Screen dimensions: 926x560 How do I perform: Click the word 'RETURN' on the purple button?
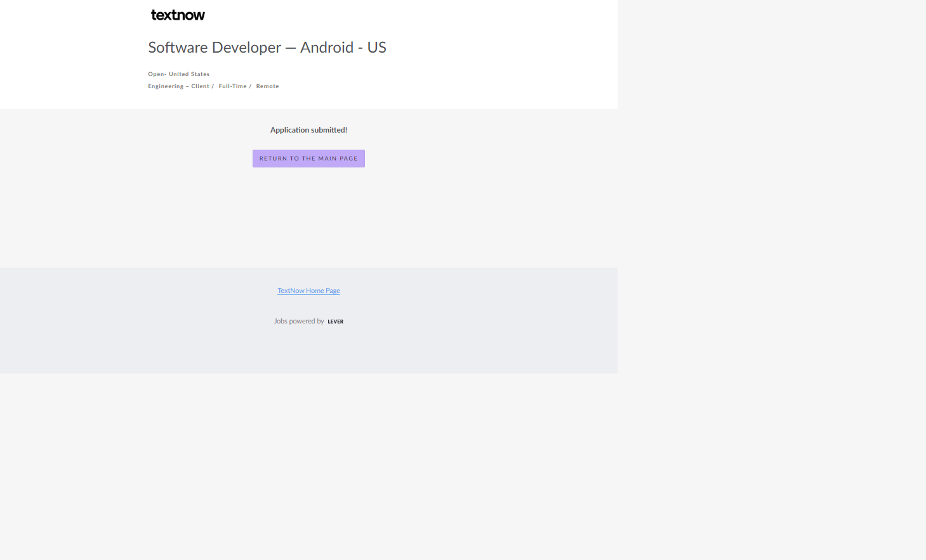click(273, 159)
